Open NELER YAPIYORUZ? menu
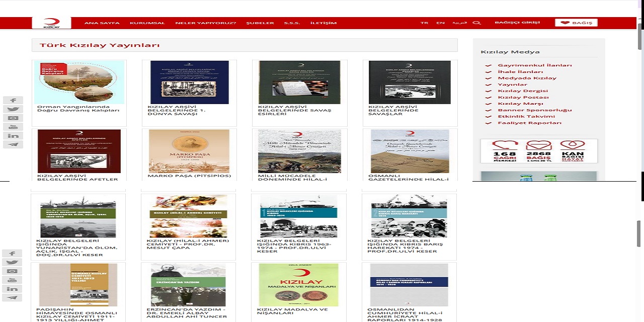 205,23
